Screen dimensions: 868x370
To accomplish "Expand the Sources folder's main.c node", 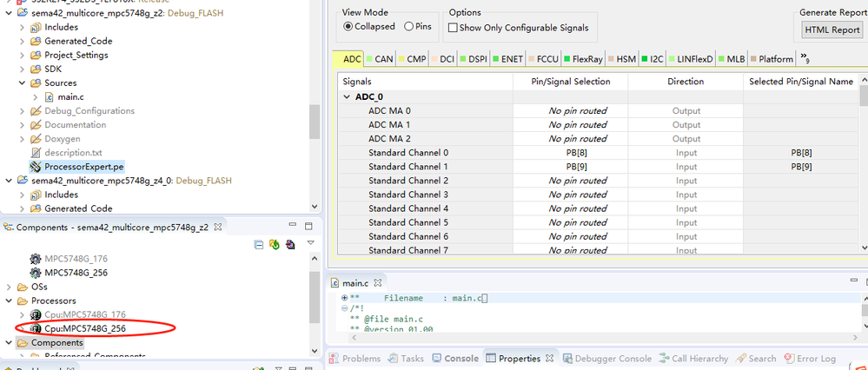I will click(36, 96).
